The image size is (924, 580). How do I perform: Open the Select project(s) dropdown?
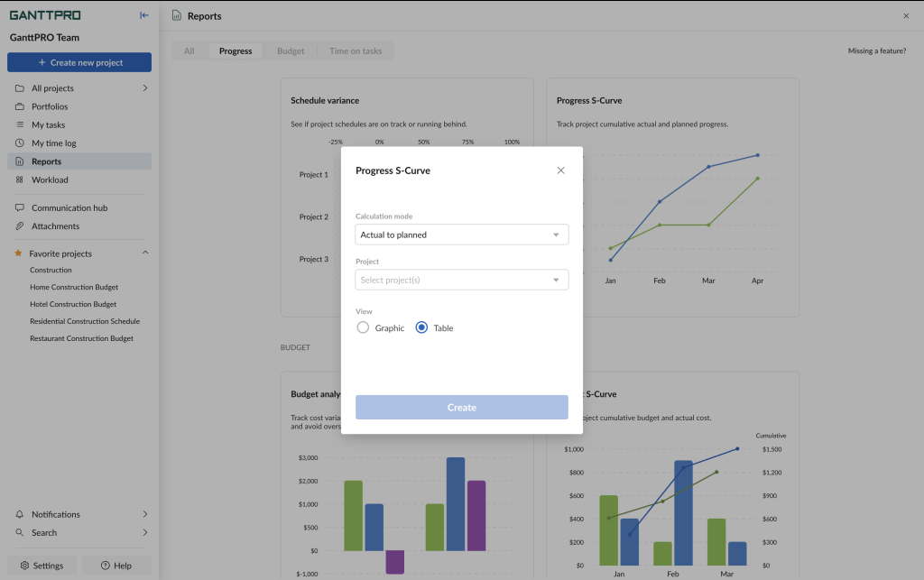point(461,280)
